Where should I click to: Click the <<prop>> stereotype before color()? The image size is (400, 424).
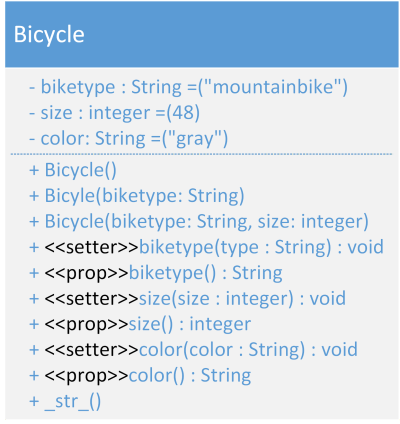click(86, 376)
